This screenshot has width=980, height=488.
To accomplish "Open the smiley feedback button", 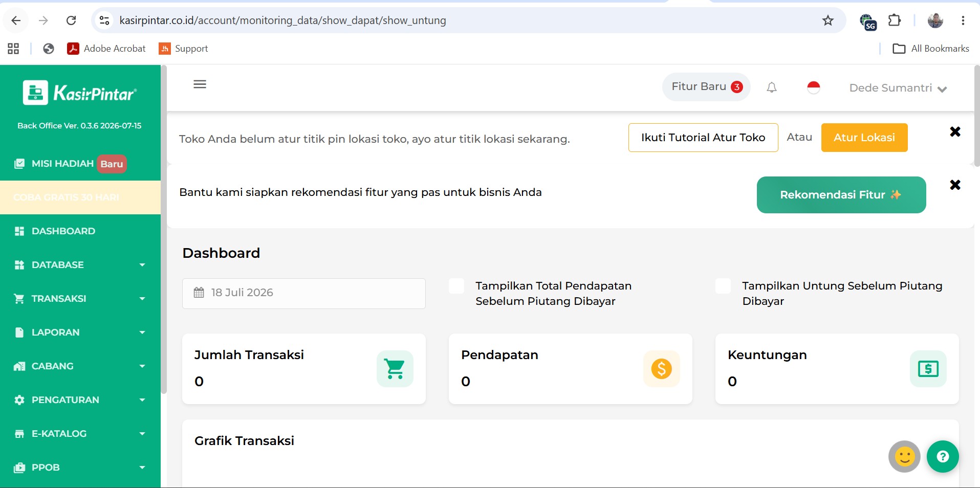I will (x=904, y=456).
